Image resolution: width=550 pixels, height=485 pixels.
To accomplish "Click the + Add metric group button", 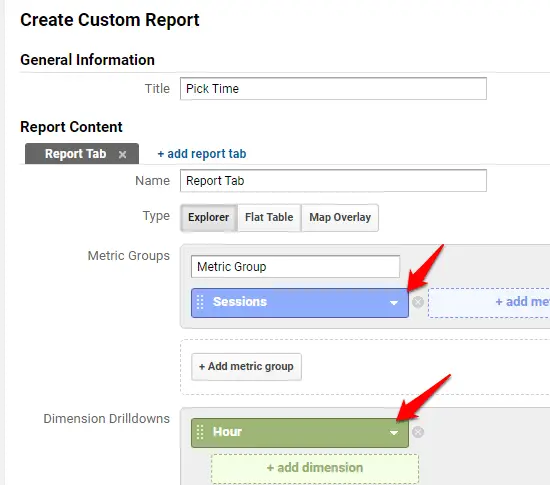I will click(246, 366).
